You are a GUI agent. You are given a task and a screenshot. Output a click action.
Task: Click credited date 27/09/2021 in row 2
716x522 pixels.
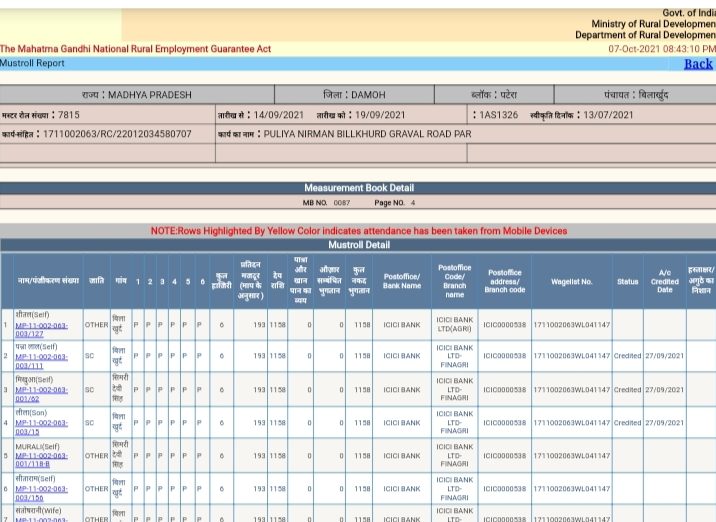664,356
